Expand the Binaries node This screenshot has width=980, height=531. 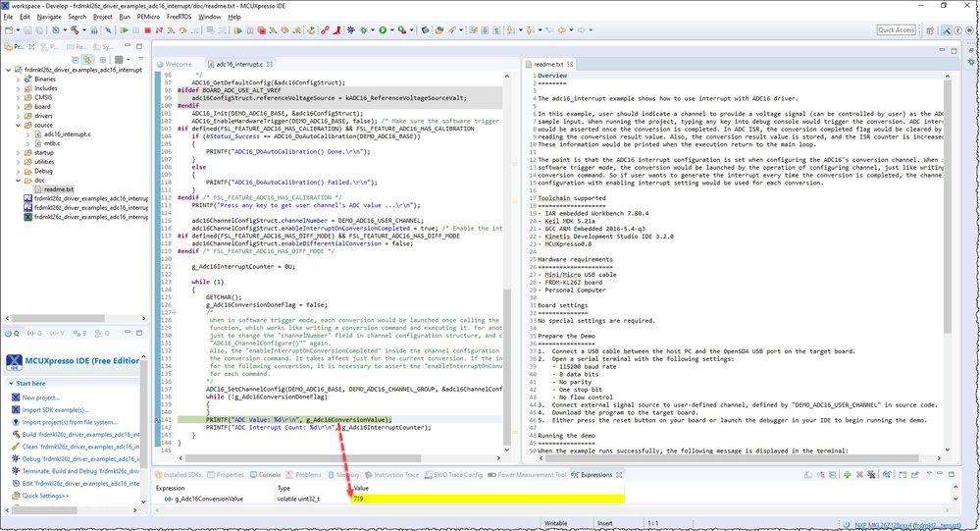[18, 80]
